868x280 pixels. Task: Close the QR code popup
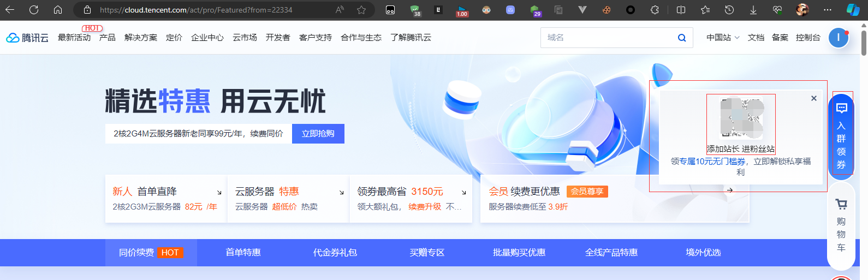[x=813, y=98]
